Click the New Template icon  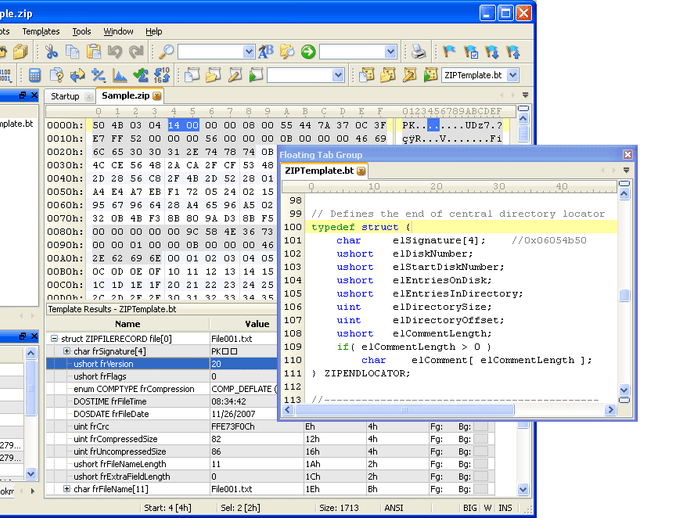(x=367, y=75)
